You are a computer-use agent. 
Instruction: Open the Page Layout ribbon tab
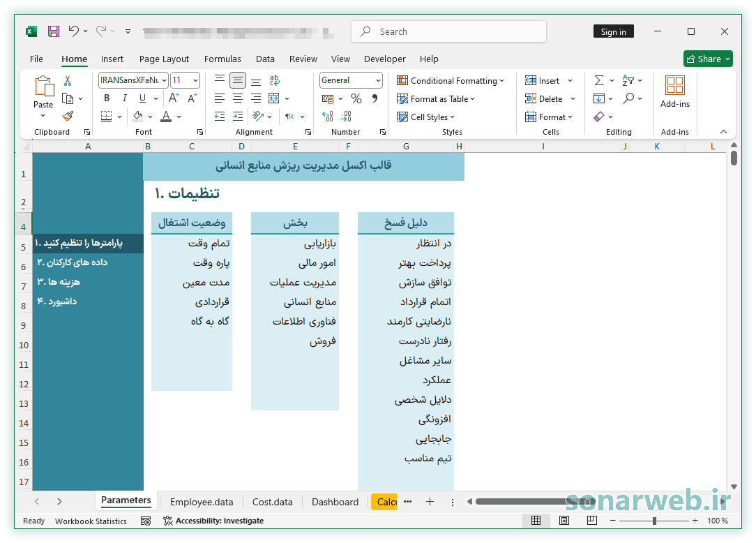(164, 59)
